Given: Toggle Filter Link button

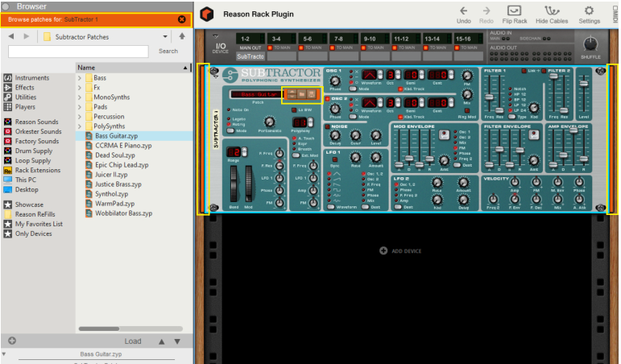Looking at the screenshot, I should pyautogui.click(x=524, y=71).
